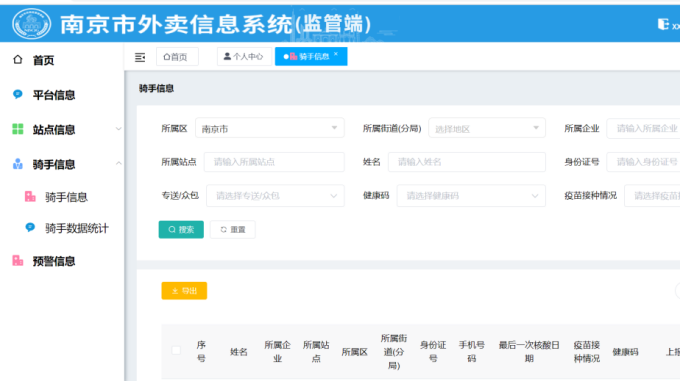Click the yellow 导出 export button
The height and width of the screenshot is (381, 680).
coord(184,290)
